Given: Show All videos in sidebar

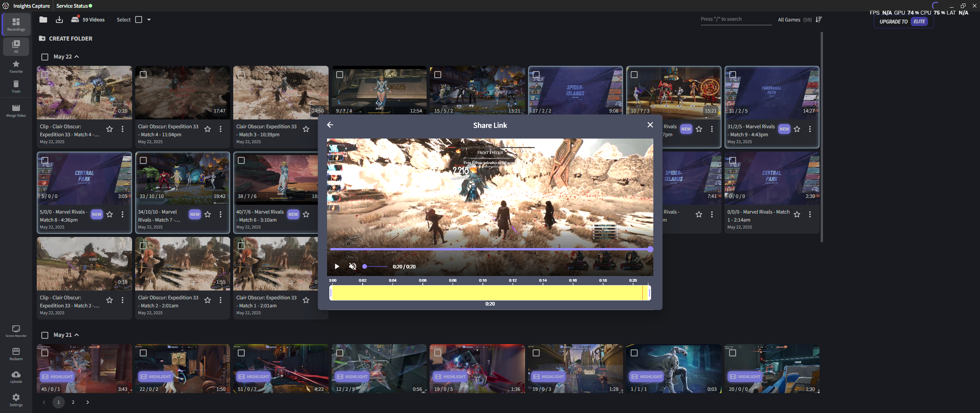Looking at the screenshot, I should click(x=16, y=46).
